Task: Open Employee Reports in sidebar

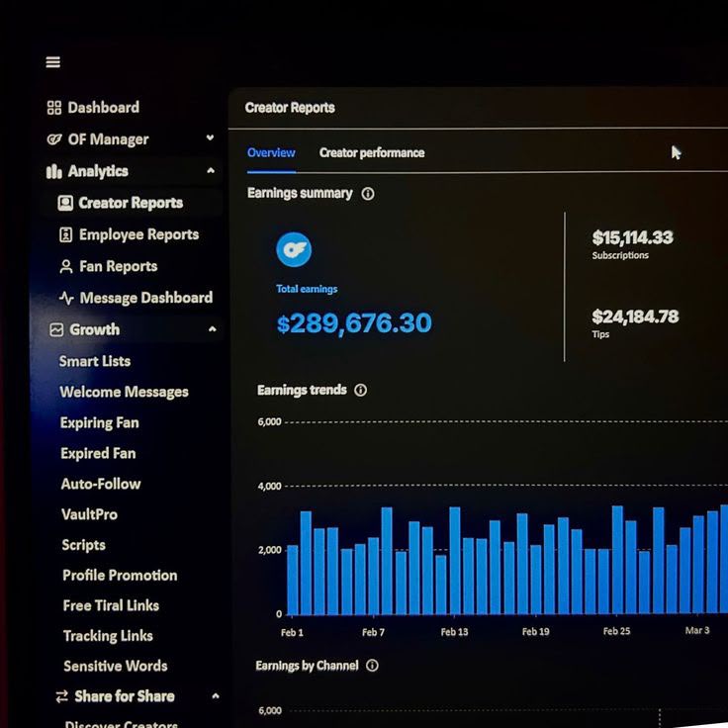Action: click(138, 235)
